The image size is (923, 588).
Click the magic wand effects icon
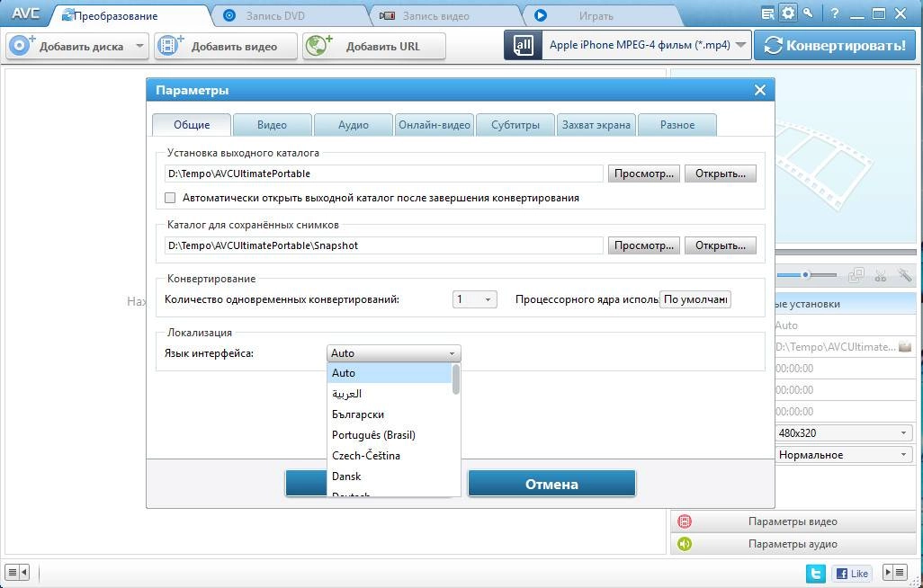click(905, 275)
